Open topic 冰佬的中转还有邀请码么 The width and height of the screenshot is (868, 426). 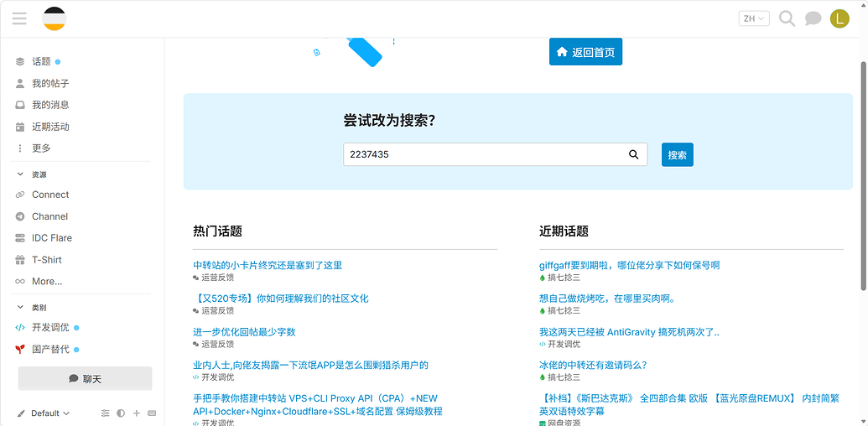coord(594,365)
